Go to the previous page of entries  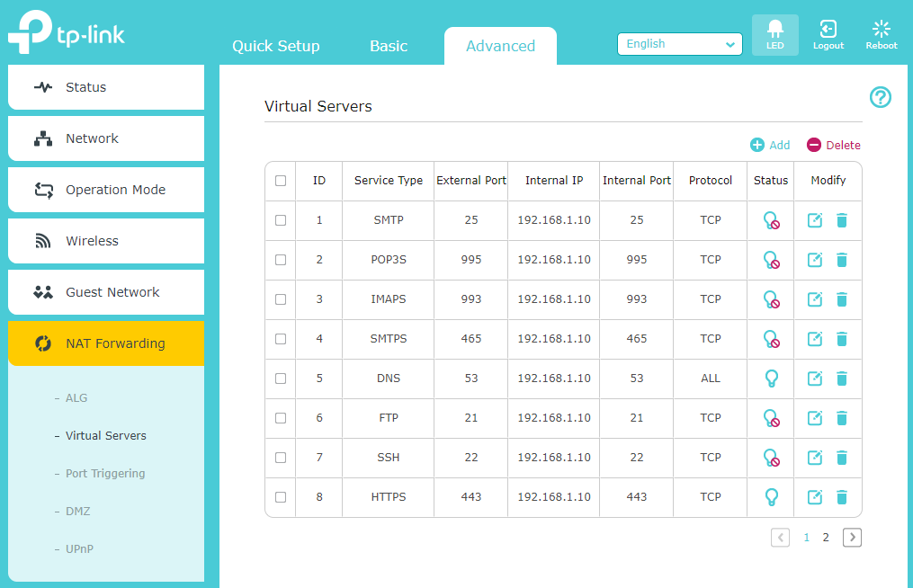tap(780, 538)
